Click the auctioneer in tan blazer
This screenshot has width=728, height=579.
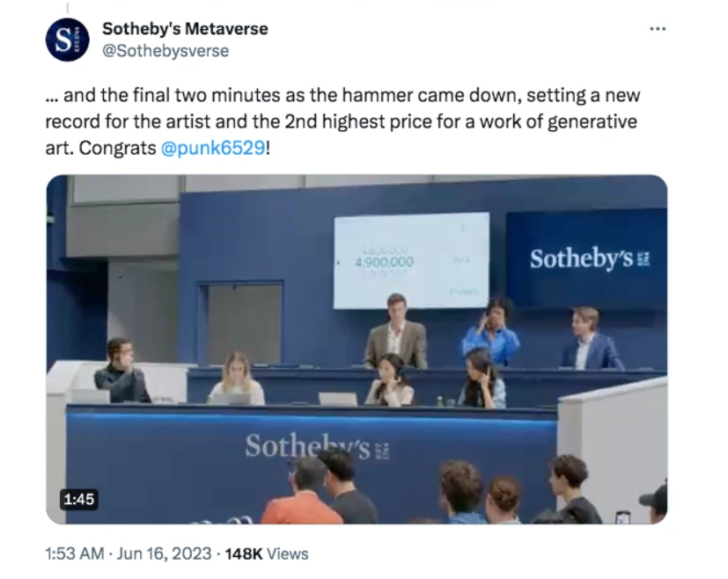395,332
